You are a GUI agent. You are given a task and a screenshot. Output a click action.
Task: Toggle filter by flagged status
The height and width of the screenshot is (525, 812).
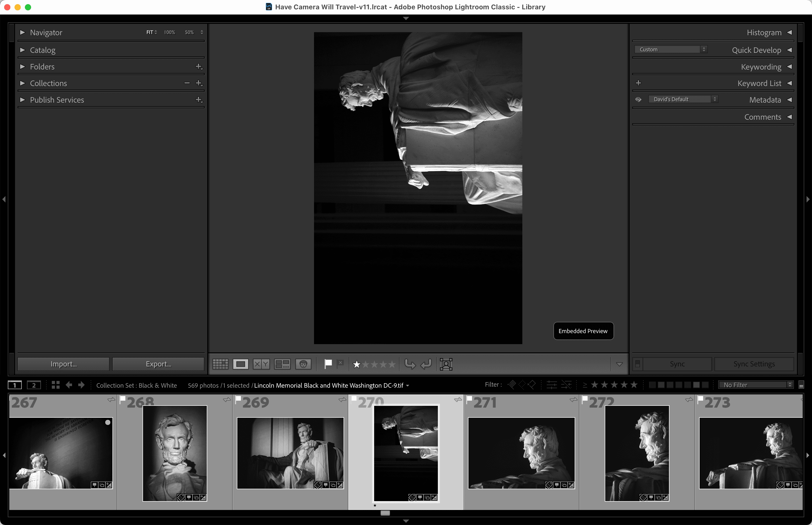click(512, 385)
